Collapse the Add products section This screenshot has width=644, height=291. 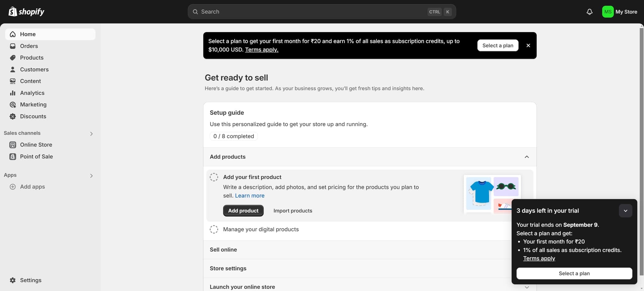(x=527, y=157)
